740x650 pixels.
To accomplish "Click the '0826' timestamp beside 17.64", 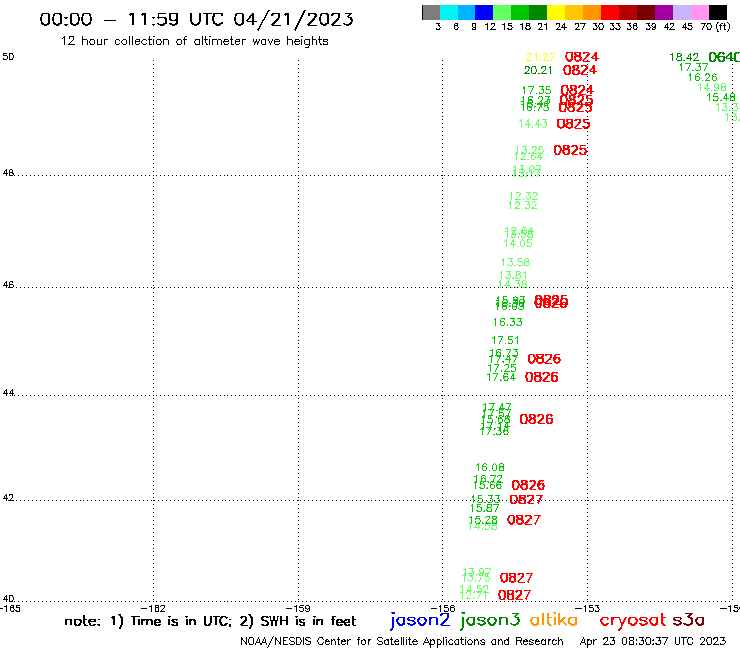I will (x=542, y=377).
